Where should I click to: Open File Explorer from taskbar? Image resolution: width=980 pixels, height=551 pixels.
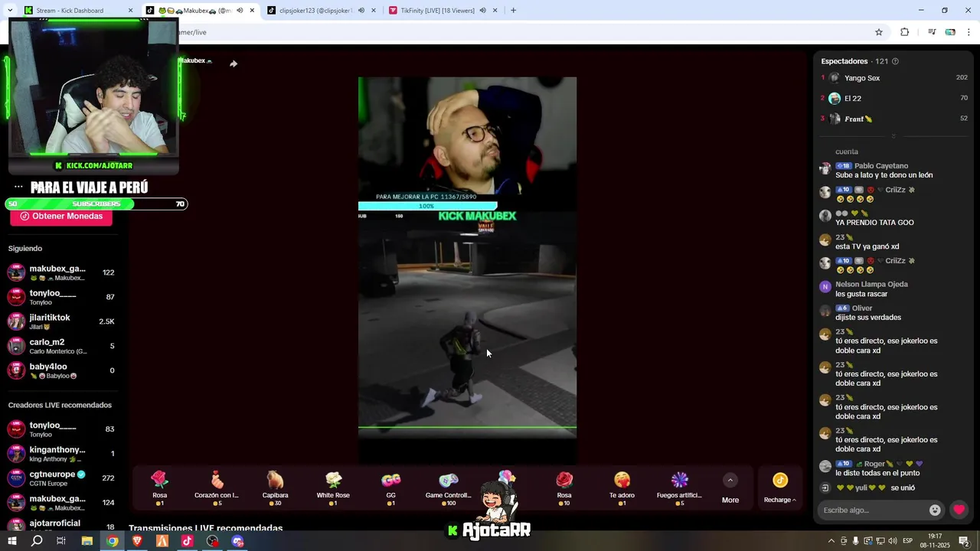pyautogui.click(x=87, y=541)
